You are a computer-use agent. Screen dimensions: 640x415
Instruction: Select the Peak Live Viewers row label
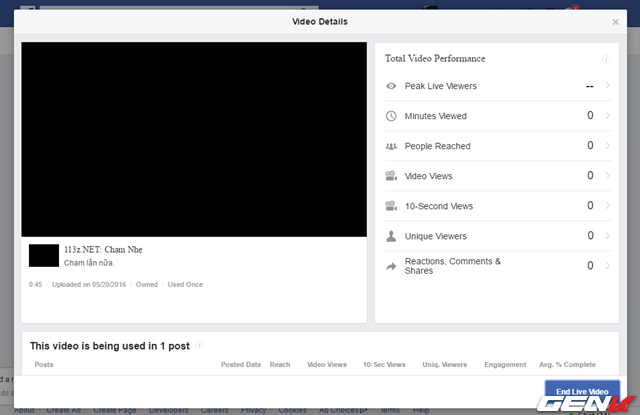click(440, 86)
